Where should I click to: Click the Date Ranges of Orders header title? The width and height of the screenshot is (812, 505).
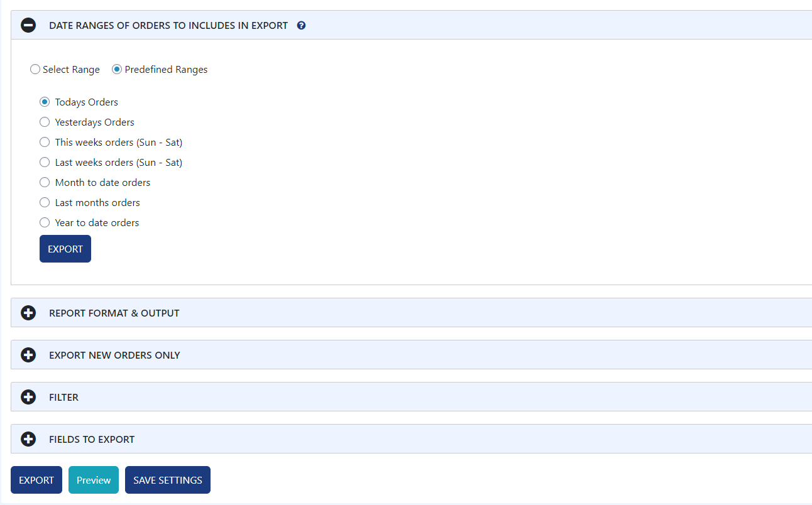pyautogui.click(x=168, y=26)
